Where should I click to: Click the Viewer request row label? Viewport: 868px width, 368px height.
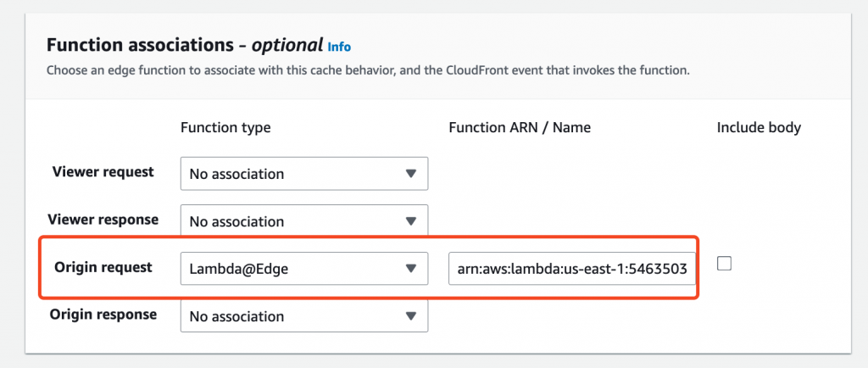pyautogui.click(x=103, y=171)
